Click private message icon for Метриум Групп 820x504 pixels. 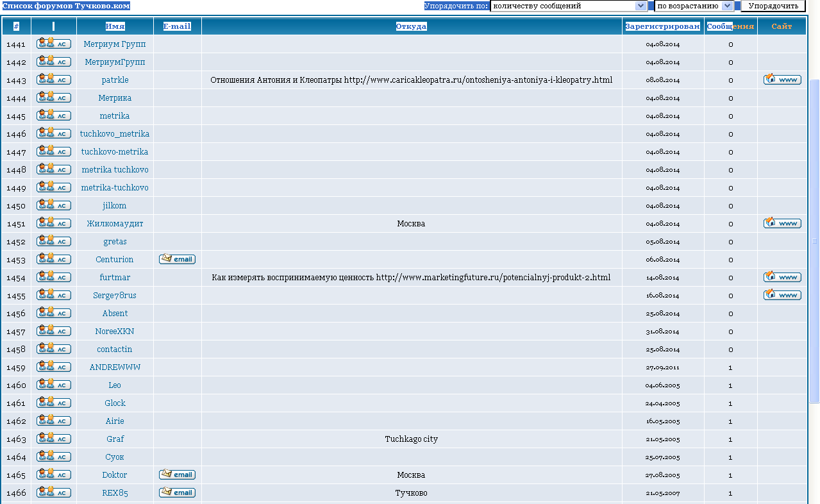pos(54,43)
